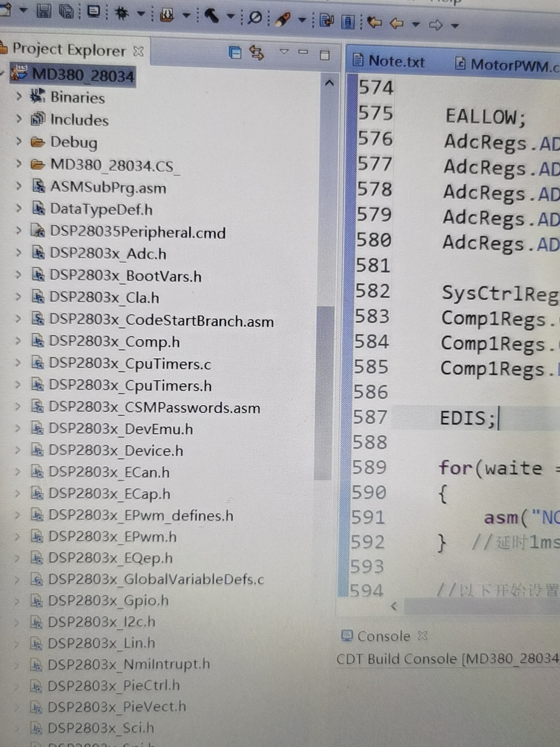This screenshot has height=747, width=560.
Task: Open the Project Explorer view menu triangle
Action: tap(284, 51)
